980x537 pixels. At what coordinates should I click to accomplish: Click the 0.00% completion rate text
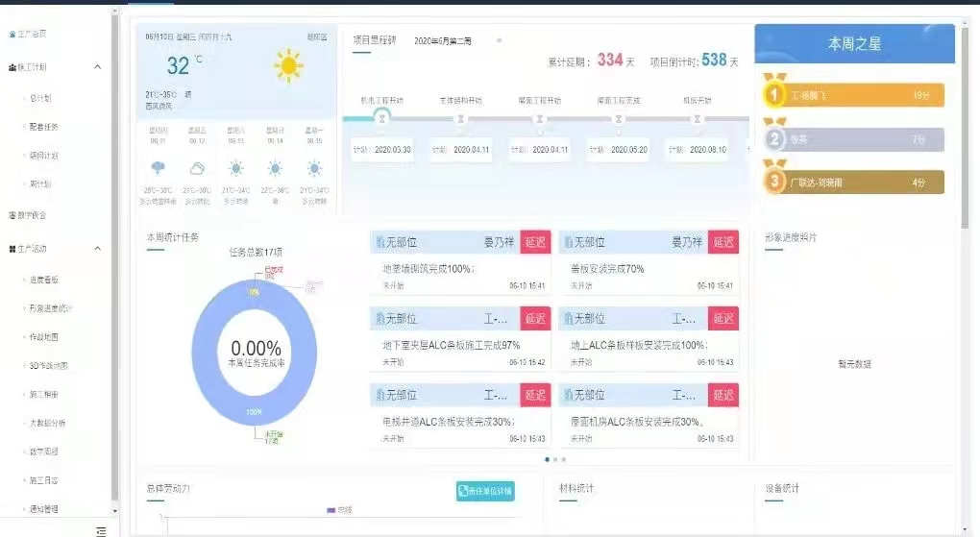[x=256, y=348]
